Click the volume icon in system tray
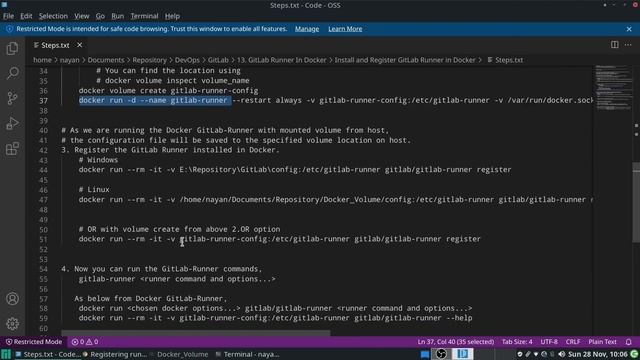 click(x=561, y=354)
